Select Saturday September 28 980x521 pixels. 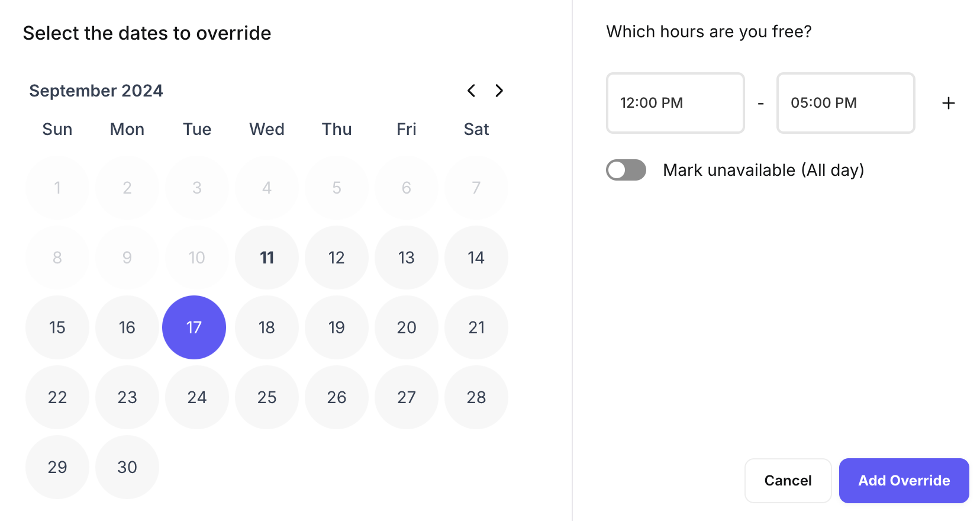pyautogui.click(x=476, y=397)
